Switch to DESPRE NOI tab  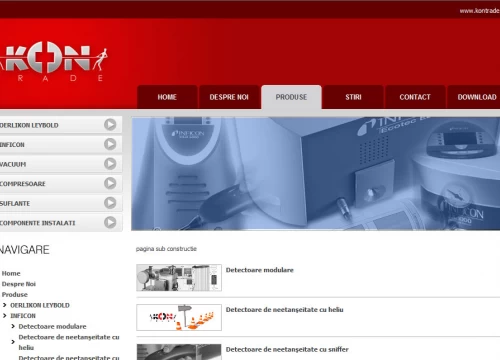229,97
